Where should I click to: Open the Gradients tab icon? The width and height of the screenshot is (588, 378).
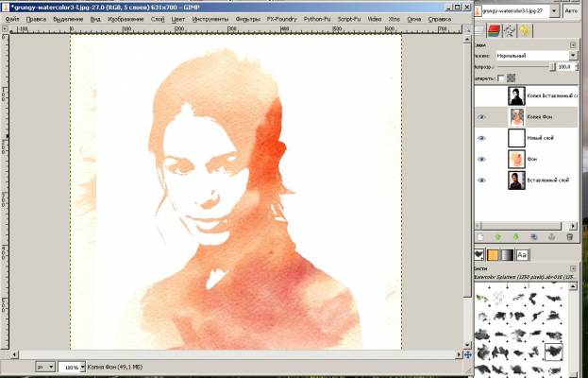(x=508, y=255)
